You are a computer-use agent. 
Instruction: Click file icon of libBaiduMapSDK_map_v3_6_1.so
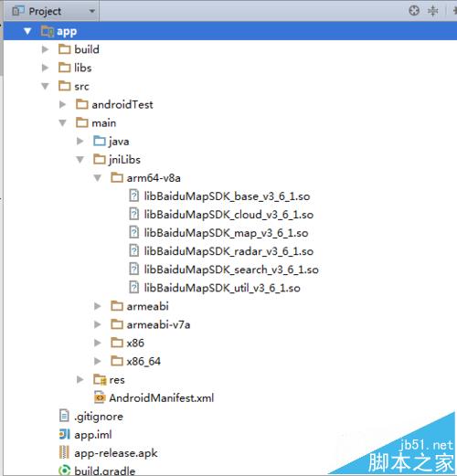pos(133,233)
